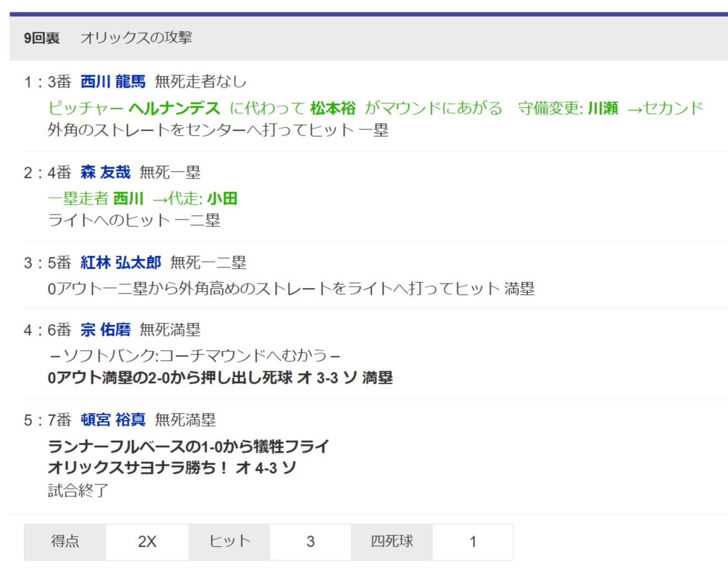728x569 pixels.
Task: Click the 得点 summary label cell
Action: tap(65, 542)
